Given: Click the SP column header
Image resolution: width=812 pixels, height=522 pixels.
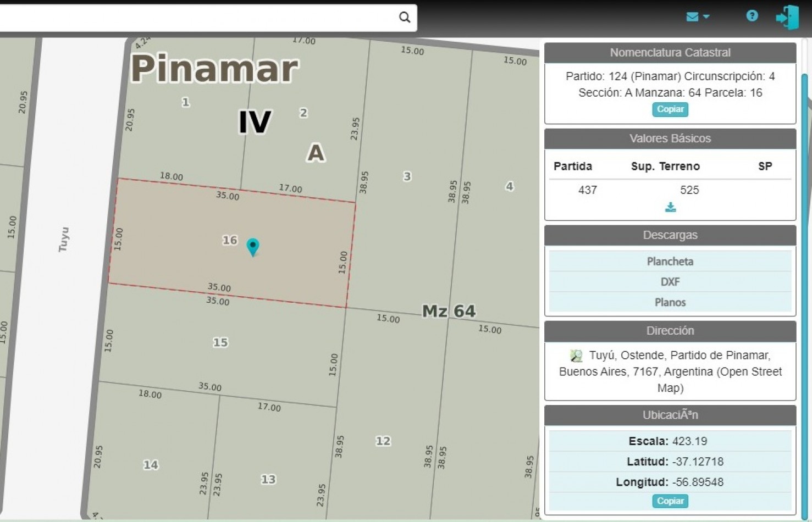Looking at the screenshot, I should pyautogui.click(x=765, y=166).
